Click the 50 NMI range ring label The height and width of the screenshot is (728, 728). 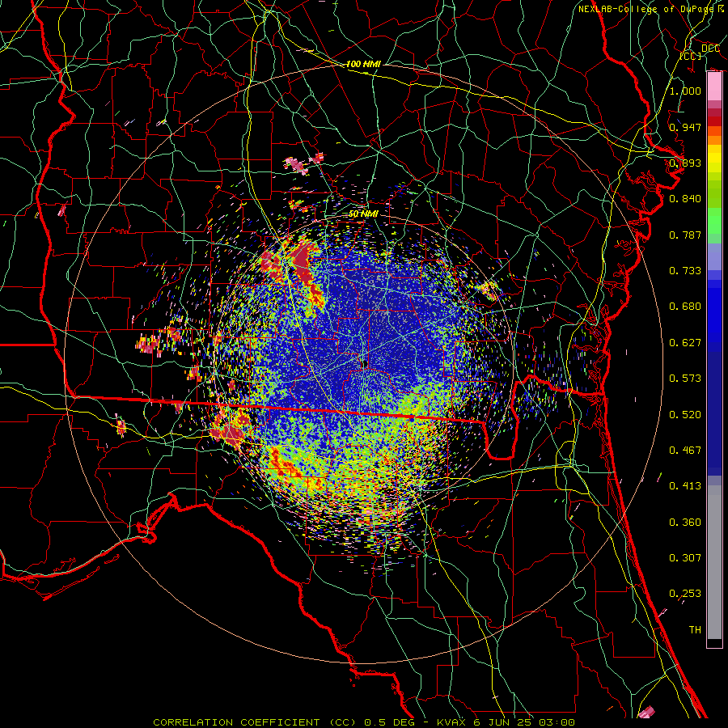[x=363, y=214]
